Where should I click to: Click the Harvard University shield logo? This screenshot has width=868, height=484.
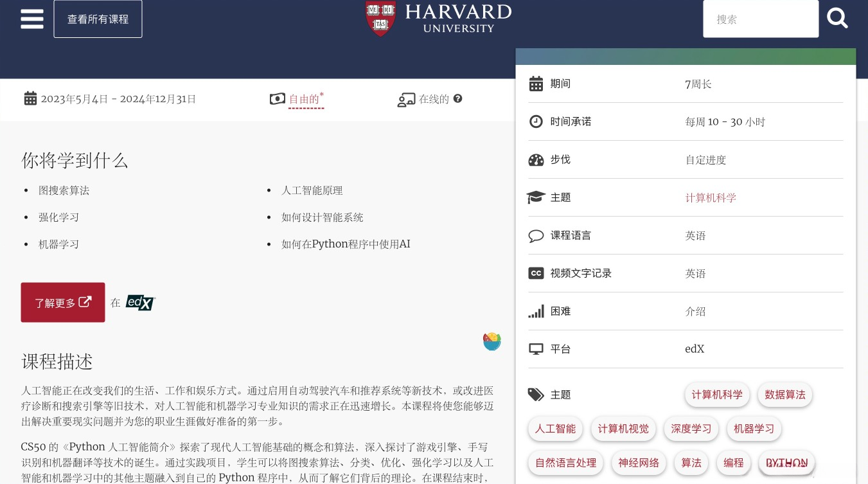point(380,17)
